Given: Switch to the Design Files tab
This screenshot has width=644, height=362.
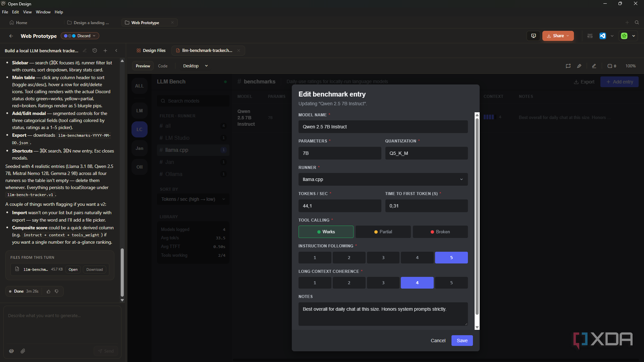Looking at the screenshot, I should click(x=151, y=51).
